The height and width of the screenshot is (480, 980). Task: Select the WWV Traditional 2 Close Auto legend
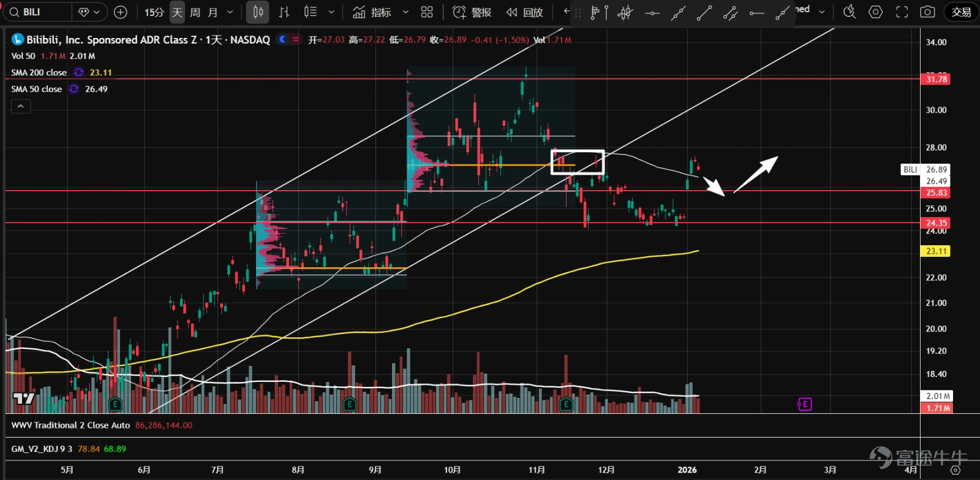point(70,425)
